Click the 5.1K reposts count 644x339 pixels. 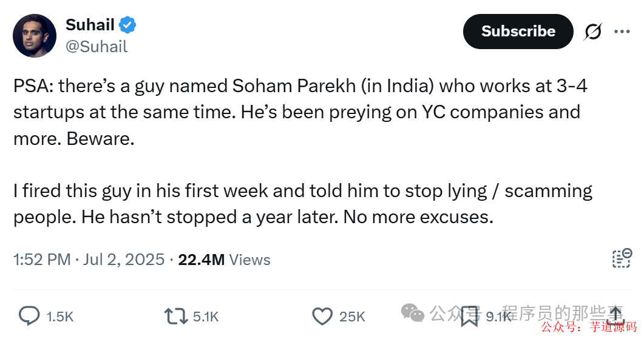click(205, 316)
